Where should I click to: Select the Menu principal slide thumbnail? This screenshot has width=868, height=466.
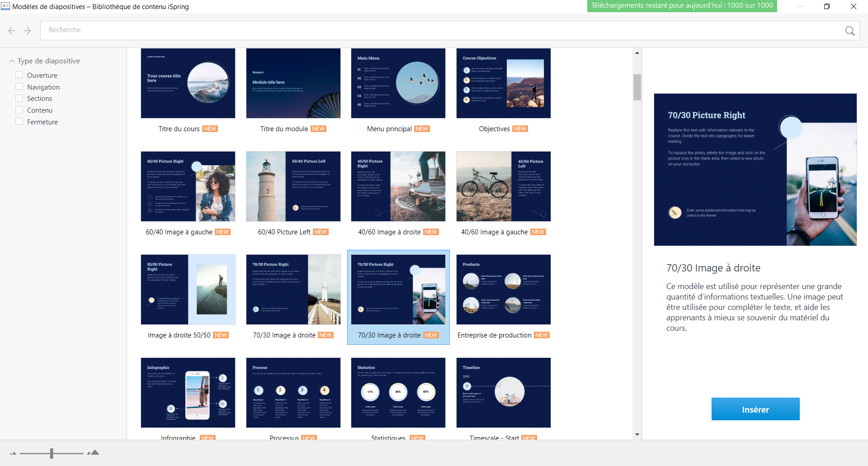tap(398, 83)
